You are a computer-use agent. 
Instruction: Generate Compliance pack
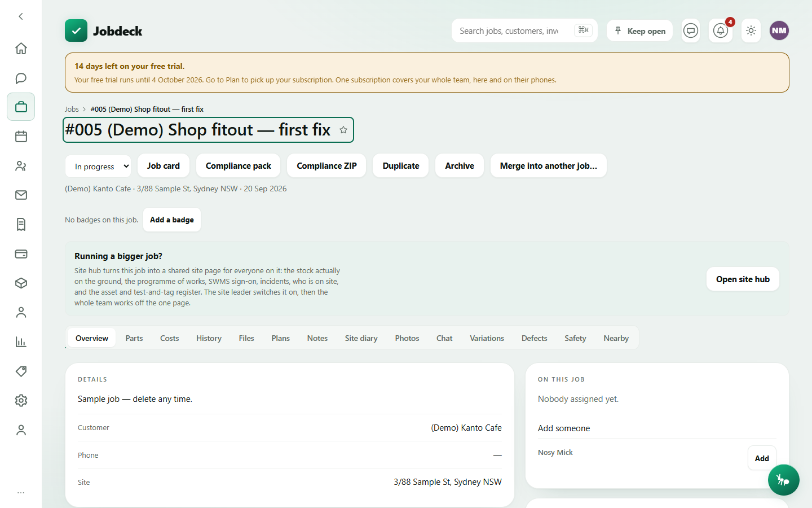pyautogui.click(x=239, y=165)
